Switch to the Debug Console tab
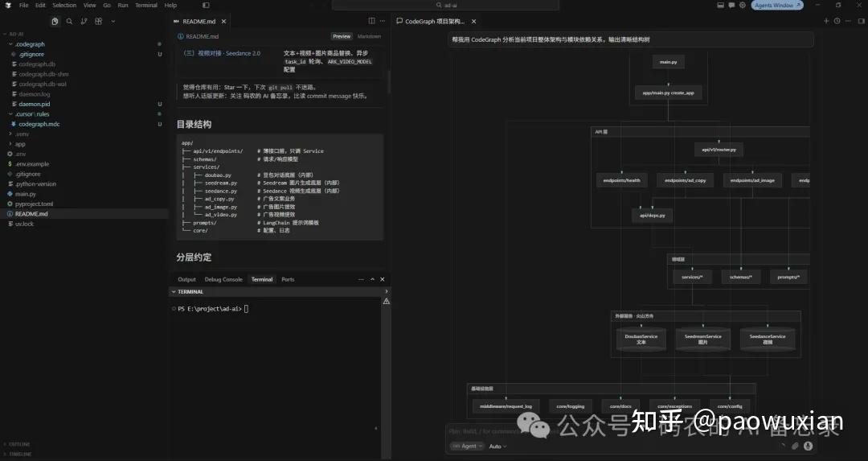This screenshot has width=868, height=461. point(223,279)
